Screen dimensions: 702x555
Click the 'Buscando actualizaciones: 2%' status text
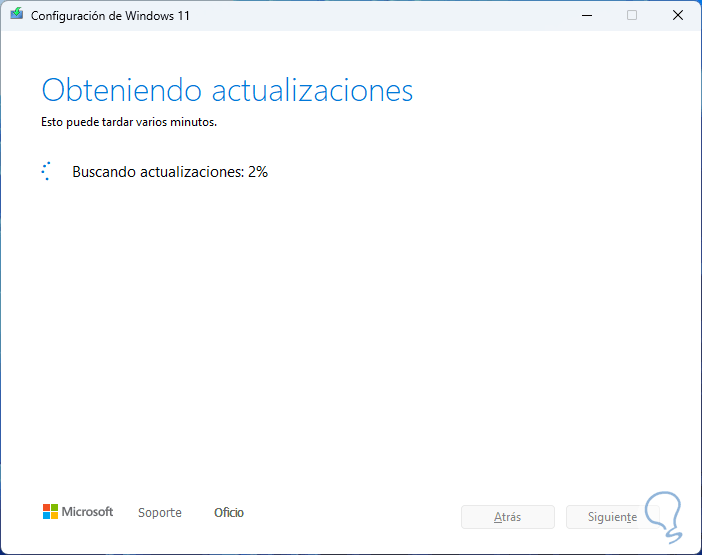coord(170,172)
